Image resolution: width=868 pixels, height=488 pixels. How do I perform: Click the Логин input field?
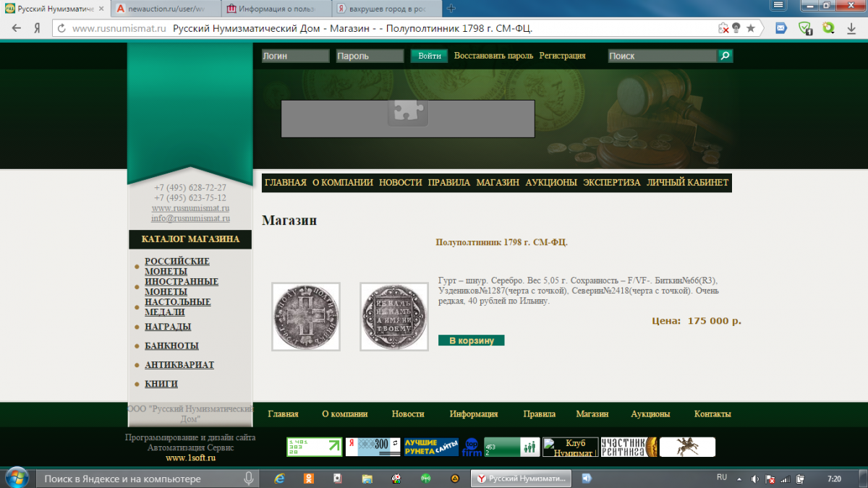tap(295, 56)
